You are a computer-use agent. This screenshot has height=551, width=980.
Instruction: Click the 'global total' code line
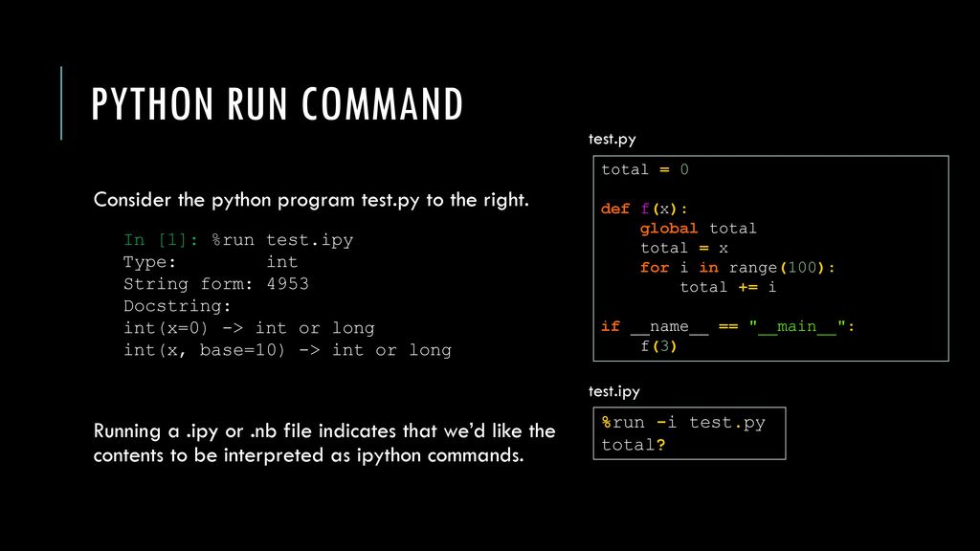click(698, 228)
